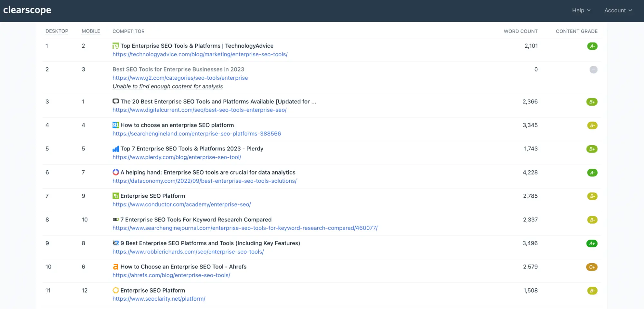Open the ahrefs.com enterprise-seo-tools URL
The width and height of the screenshot is (644, 309).
pos(171,275)
